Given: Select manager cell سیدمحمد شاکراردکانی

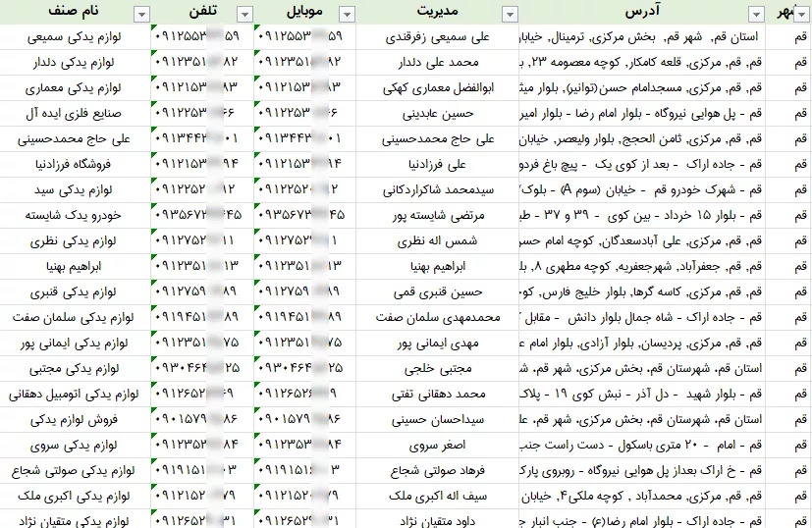Looking at the screenshot, I should coord(438,190).
